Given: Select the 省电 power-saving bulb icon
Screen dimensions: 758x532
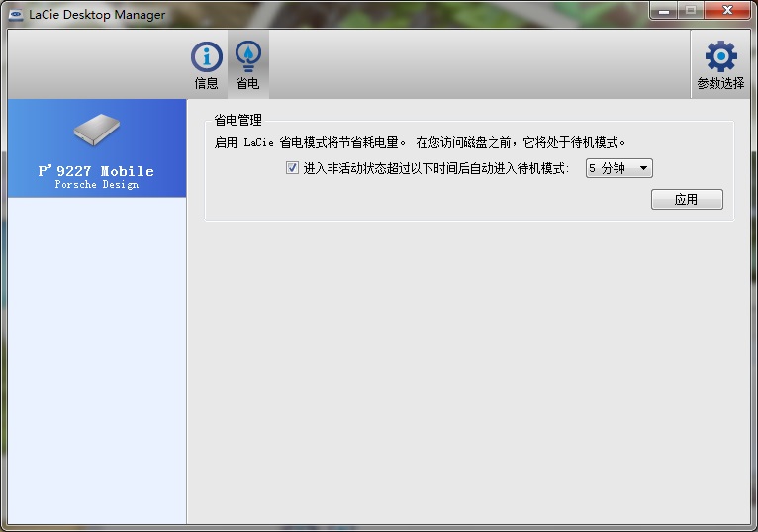Looking at the screenshot, I should click(x=247, y=56).
